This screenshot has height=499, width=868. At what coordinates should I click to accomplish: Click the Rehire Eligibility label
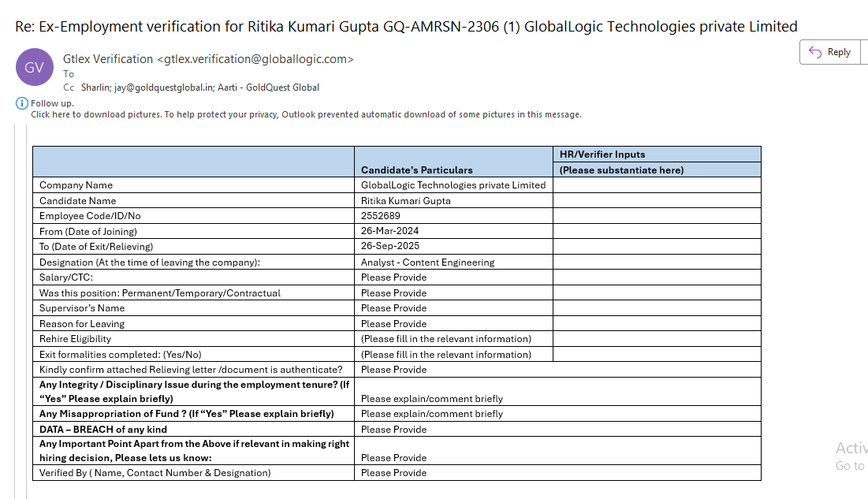click(75, 339)
